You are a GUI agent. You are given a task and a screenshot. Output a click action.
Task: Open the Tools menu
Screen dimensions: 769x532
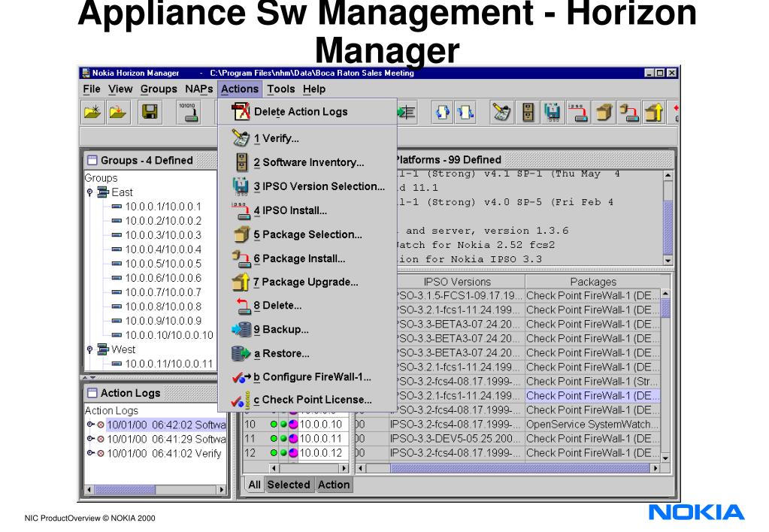pos(280,89)
